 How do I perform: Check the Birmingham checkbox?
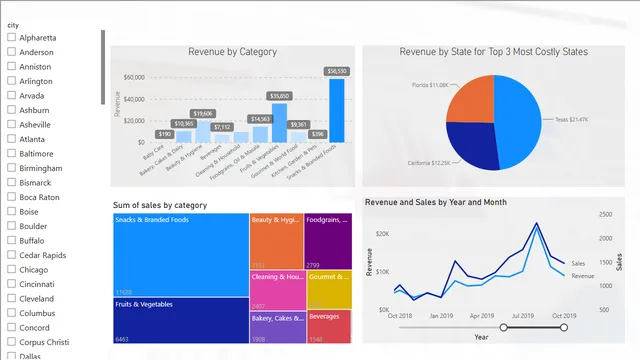[x=11, y=168]
